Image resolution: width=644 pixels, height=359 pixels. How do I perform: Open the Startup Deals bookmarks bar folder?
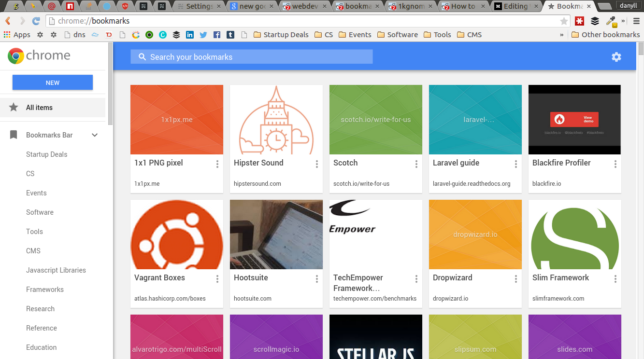click(x=281, y=35)
